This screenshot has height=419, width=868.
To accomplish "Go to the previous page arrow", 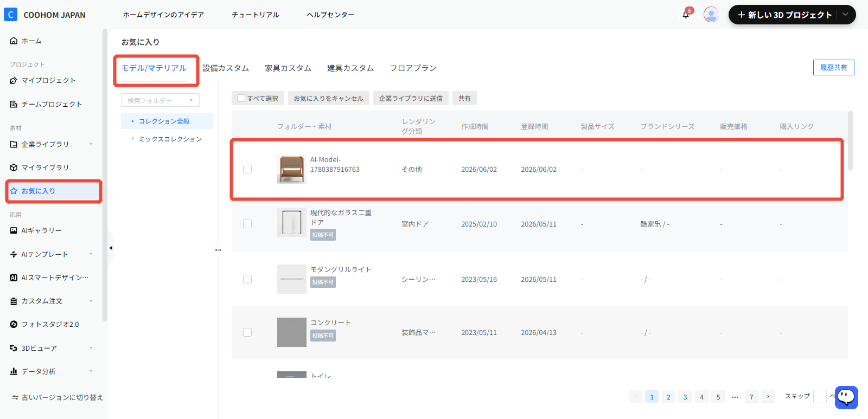I will (635, 397).
